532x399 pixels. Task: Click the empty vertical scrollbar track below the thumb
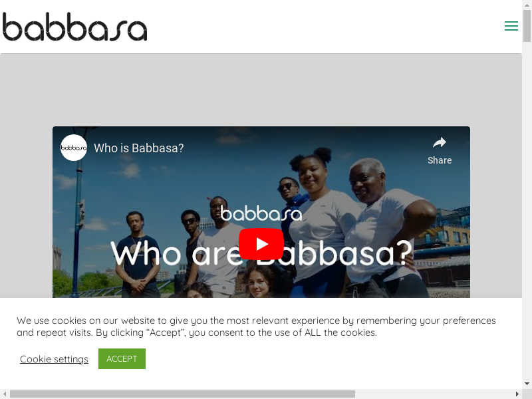527,210
